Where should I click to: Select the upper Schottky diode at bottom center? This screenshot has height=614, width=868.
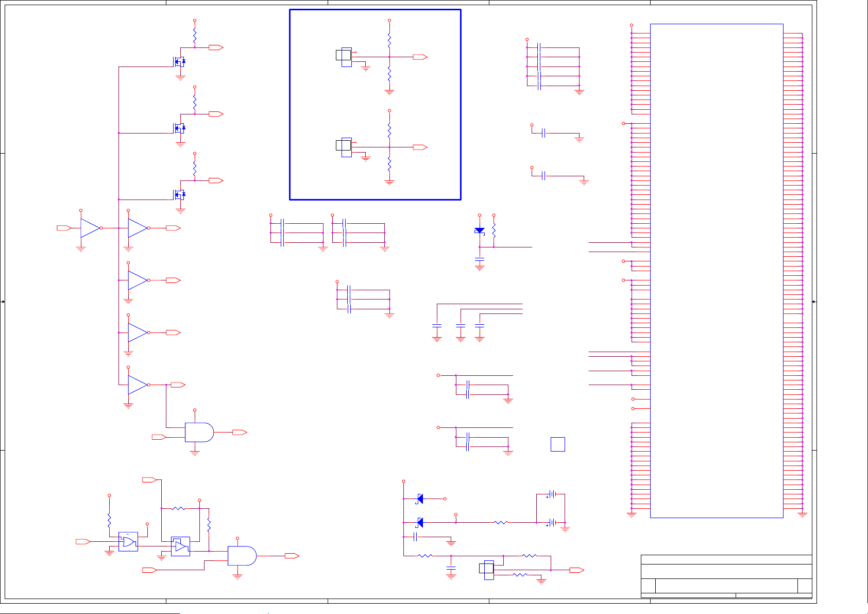click(x=420, y=499)
